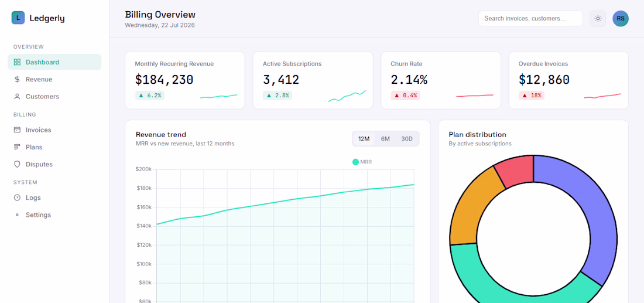Toggle light/dark theme with sun button
The width and height of the screenshot is (644, 303).
click(598, 19)
